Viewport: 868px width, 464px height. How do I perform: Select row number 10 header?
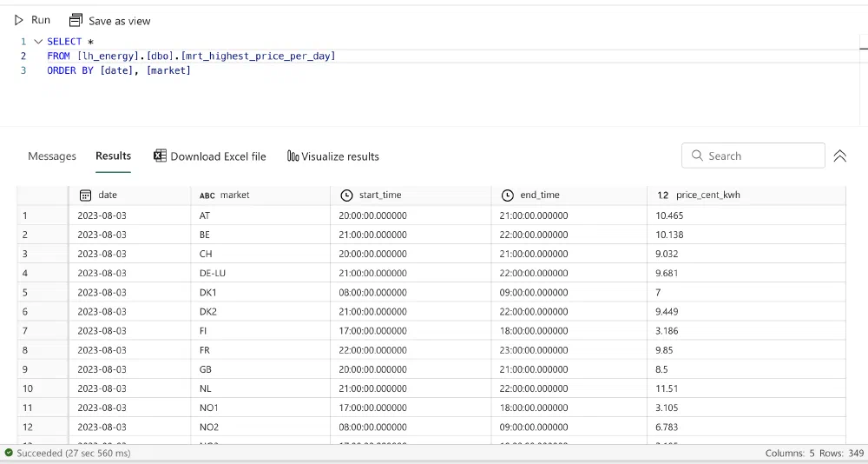[x=43, y=388]
